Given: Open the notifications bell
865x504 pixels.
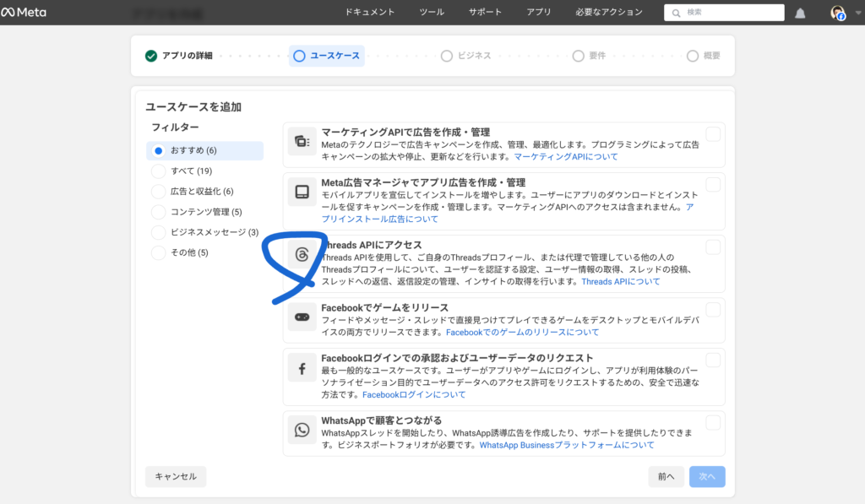Looking at the screenshot, I should (x=800, y=13).
